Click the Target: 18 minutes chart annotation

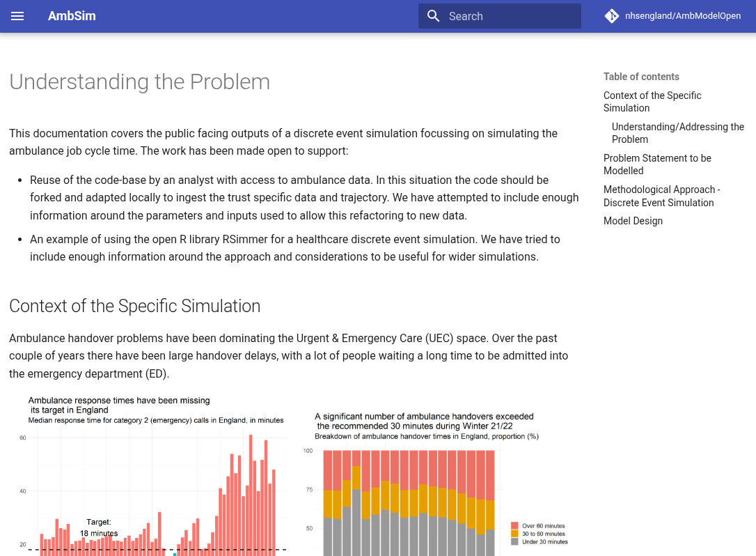click(x=99, y=527)
